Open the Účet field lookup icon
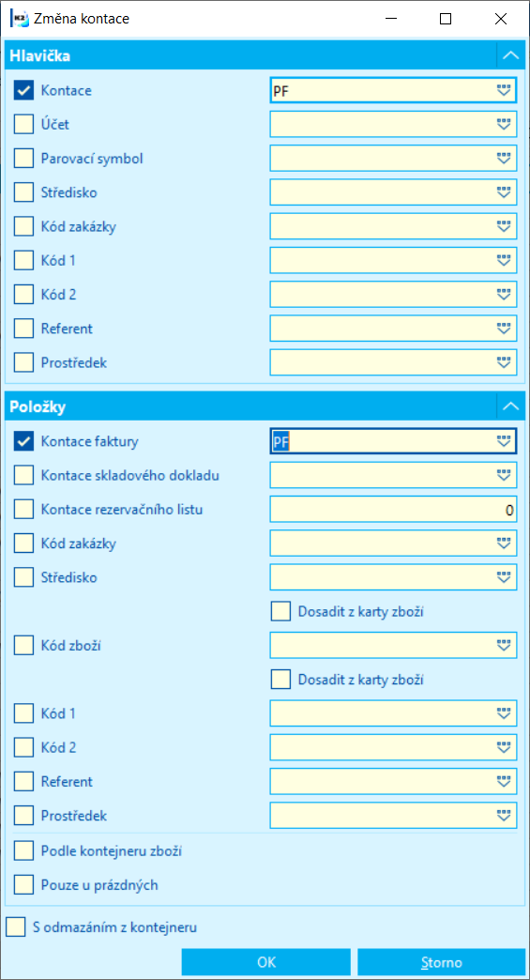 (x=504, y=124)
